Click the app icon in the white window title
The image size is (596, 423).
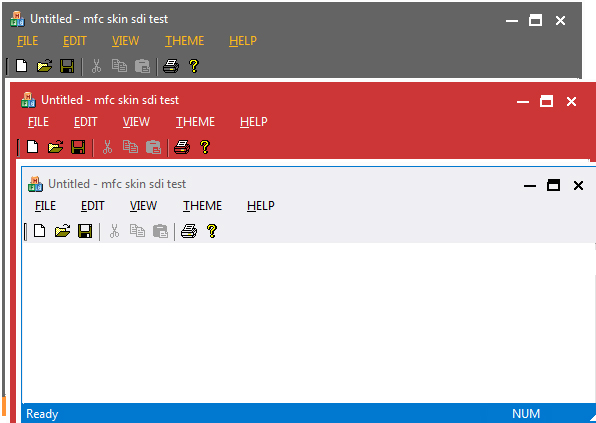click(35, 184)
